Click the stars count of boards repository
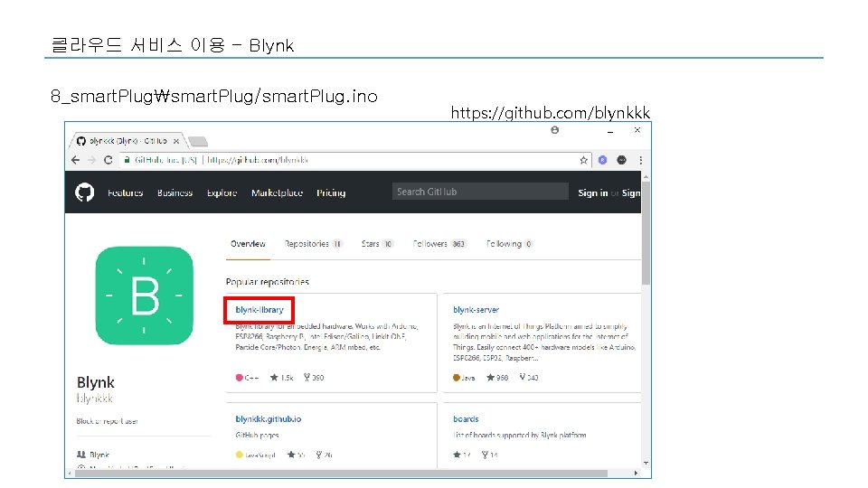The width and height of the screenshot is (868, 488). pos(462,455)
